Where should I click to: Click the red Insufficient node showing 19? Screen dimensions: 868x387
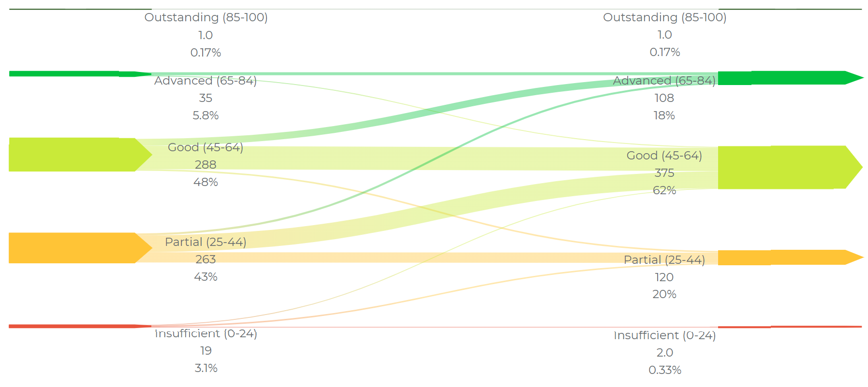(73, 326)
